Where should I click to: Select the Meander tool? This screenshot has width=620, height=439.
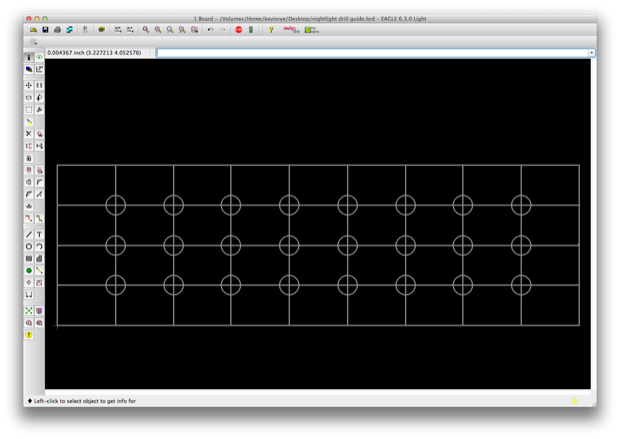point(29,206)
